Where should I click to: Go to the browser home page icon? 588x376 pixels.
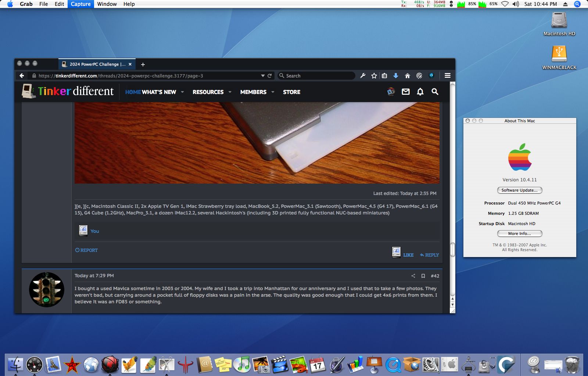tap(407, 76)
